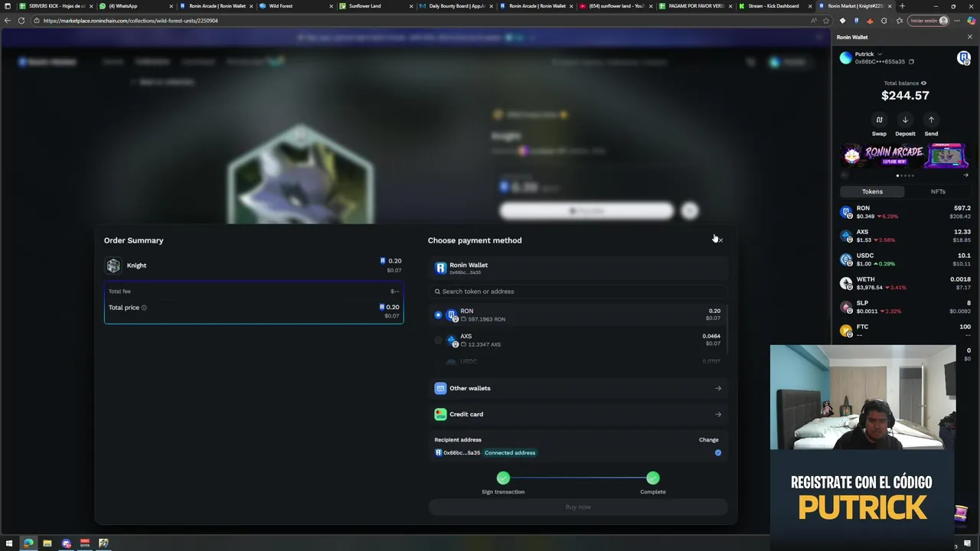Switch to Daily Bounty Board tab
The image size is (980, 551).
[x=456, y=6]
